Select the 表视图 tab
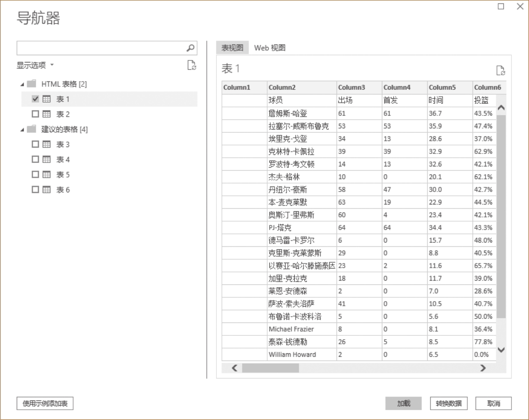The width and height of the screenshot is (529, 420). 232,48
